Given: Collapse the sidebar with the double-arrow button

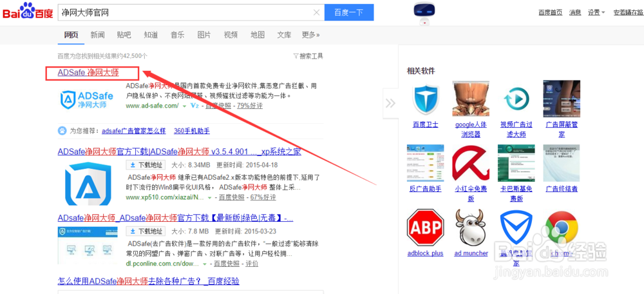Looking at the screenshot, I should tap(391, 103).
